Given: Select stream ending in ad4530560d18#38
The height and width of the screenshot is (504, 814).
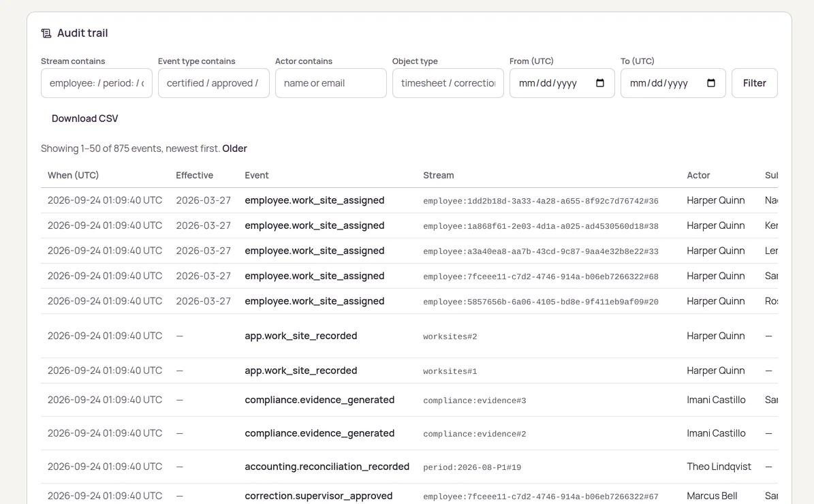Looking at the screenshot, I should [540, 226].
